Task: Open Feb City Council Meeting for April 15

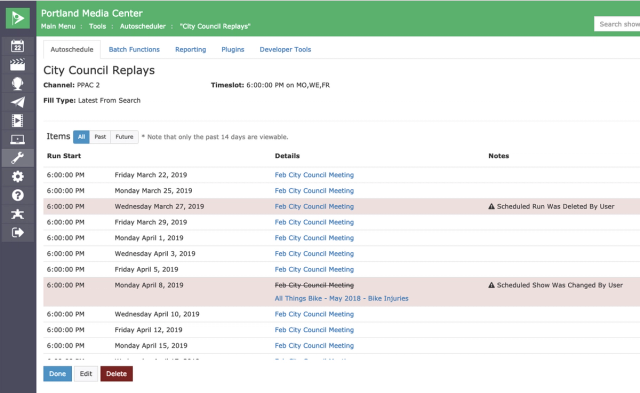Action: pos(314,346)
